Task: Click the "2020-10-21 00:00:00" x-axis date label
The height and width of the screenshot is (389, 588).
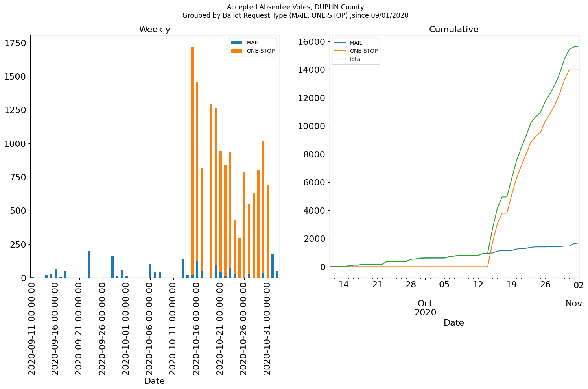Action: 221,328
